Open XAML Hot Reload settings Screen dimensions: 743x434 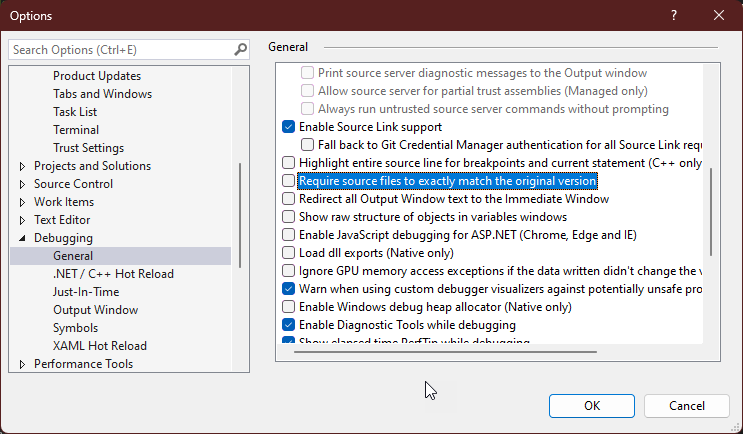(100, 346)
